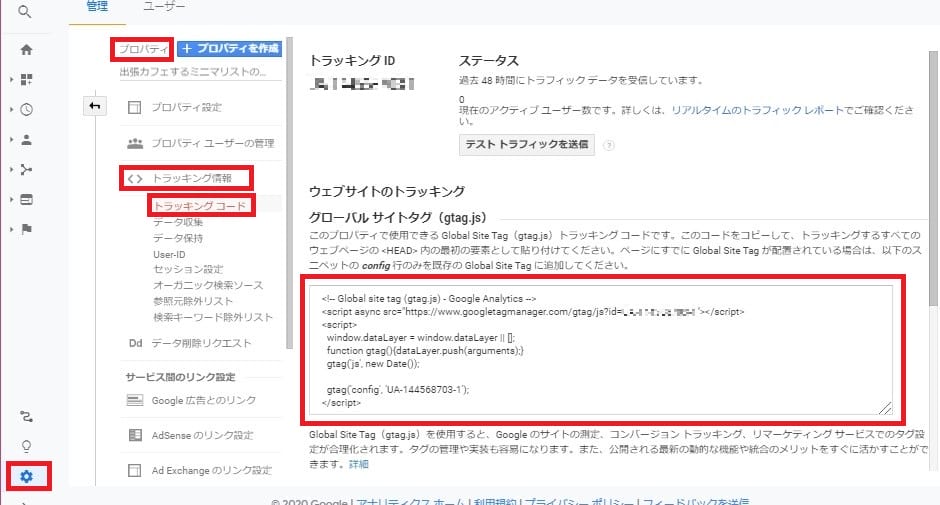The height and width of the screenshot is (505, 940).
Task: Select 検索キーワード除外リスト submenu item
Action: (213, 317)
